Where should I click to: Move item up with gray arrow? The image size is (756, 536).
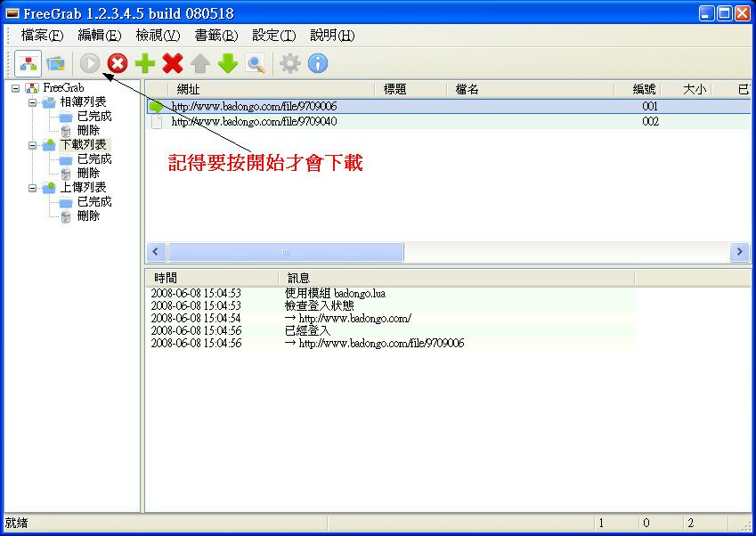(200, 63)
